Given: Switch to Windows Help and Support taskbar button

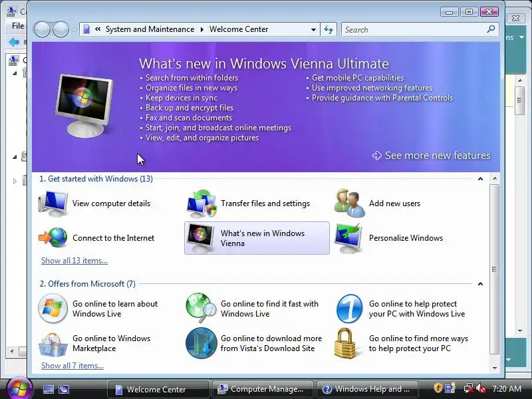Looking at the screenshot, I should click(367, 389).
